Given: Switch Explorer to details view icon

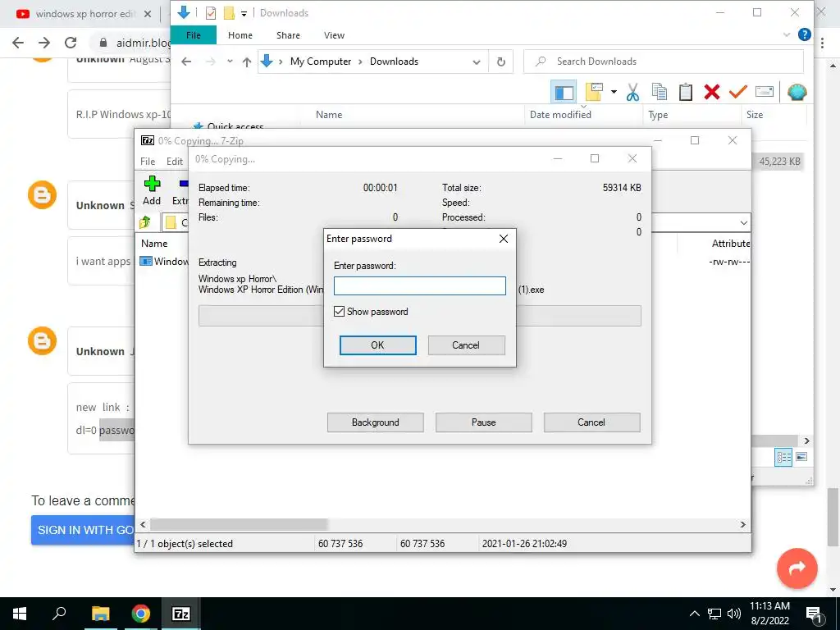Looking at the screenshot, I should click(x=783, y=457).
